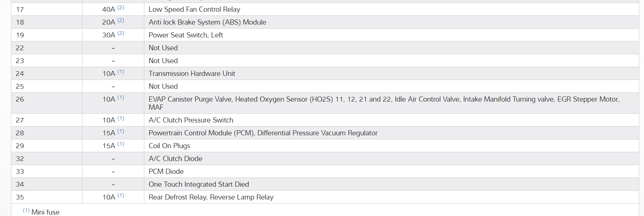Click footnote (1) link in fuse 28 row
The image size is (644, 216).
121,131
